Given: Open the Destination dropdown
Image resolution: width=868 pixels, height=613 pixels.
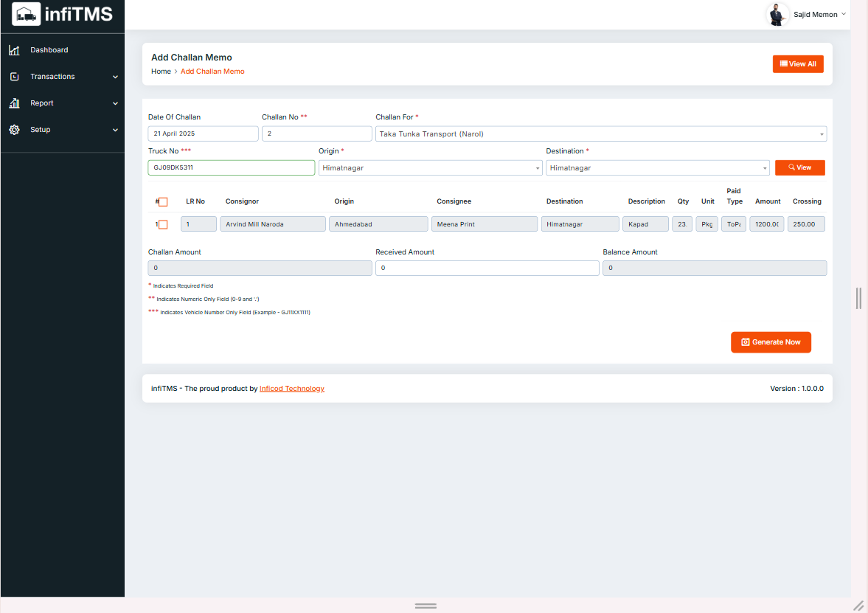Looking at the screenshot, I should point(657,168).
